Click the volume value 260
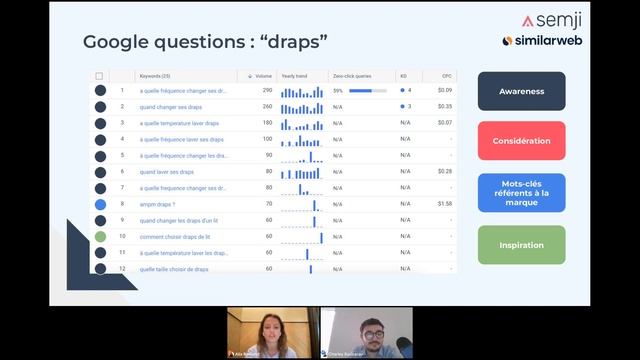The height and width of the screenshot is (360, 640). (x=267, y=107)
